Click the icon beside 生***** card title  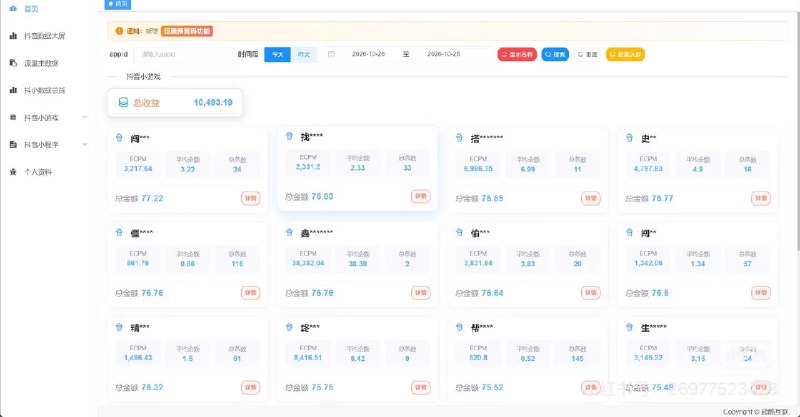point(629,327)
